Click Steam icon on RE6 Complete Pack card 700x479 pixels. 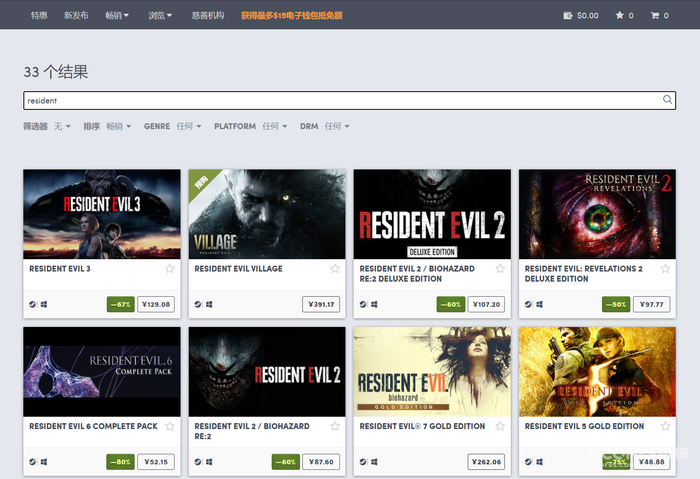tap(33, 462)
